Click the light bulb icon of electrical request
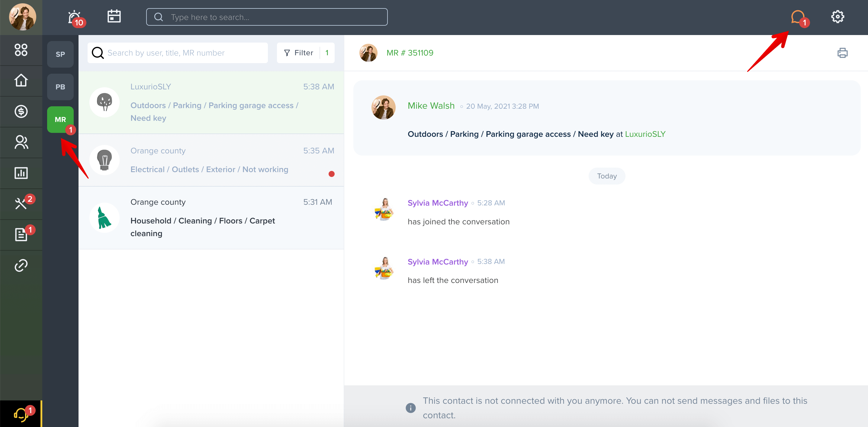868x427 pixels. tap(104, 160)
